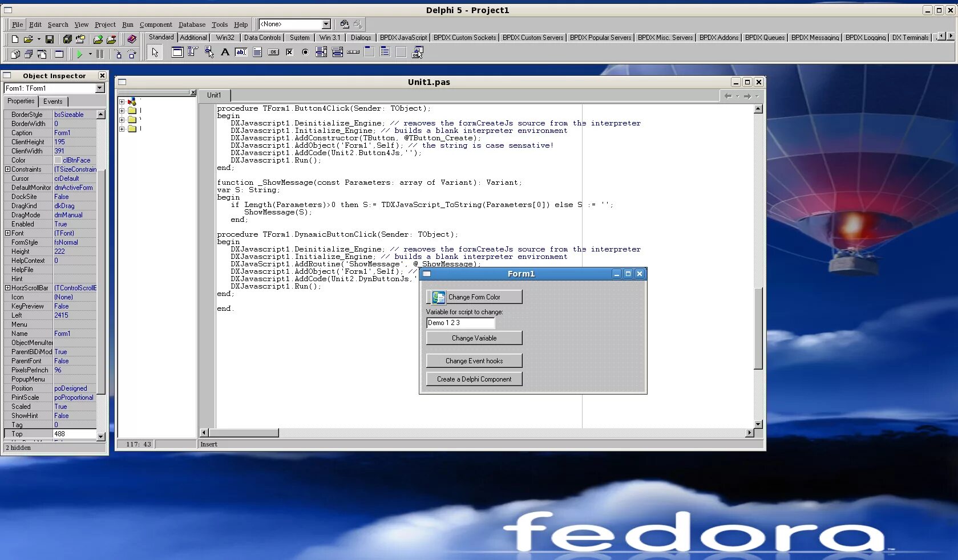Select the ActionList component icon

tap(417, 52)
